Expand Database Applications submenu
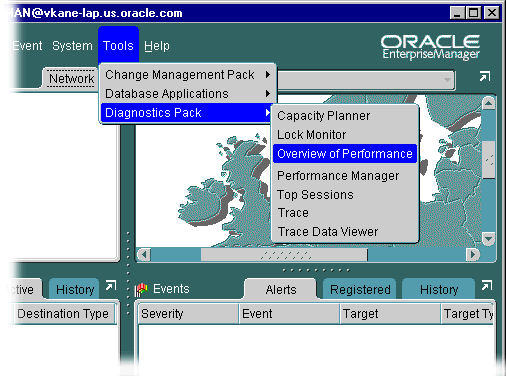Screen dimensions: 506x376 pyautogui.click(x=188, y=94)
